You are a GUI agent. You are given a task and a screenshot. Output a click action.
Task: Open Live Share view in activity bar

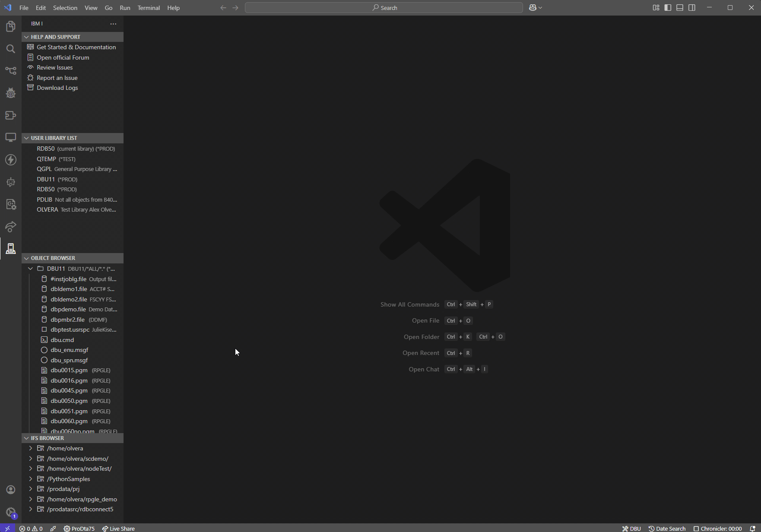click(11, 226)
